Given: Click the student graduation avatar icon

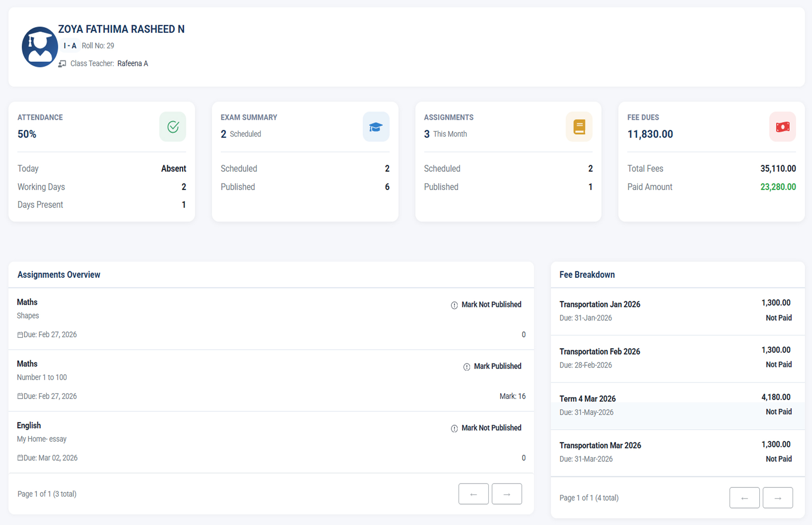Looking at the screenshot, I should (x=40, y=47).
